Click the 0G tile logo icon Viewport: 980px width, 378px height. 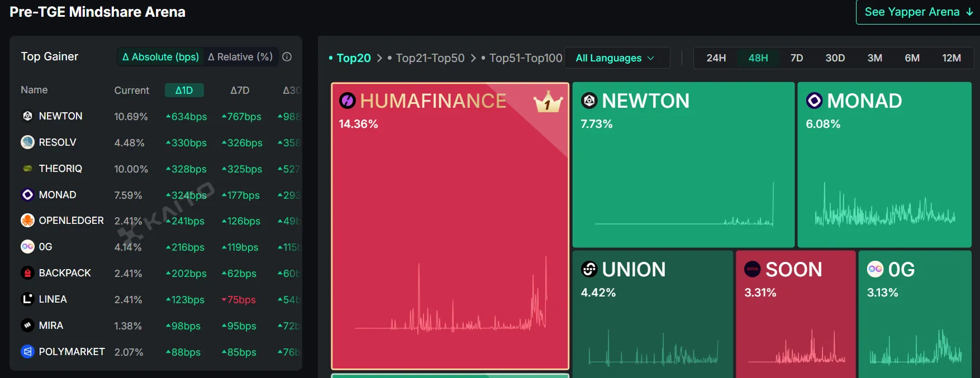click(x=875, y=269)
